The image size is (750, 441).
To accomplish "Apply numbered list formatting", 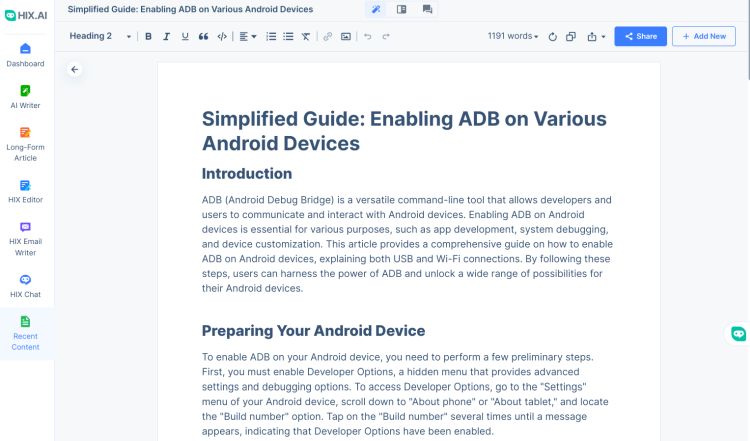I will pos(271,36).
